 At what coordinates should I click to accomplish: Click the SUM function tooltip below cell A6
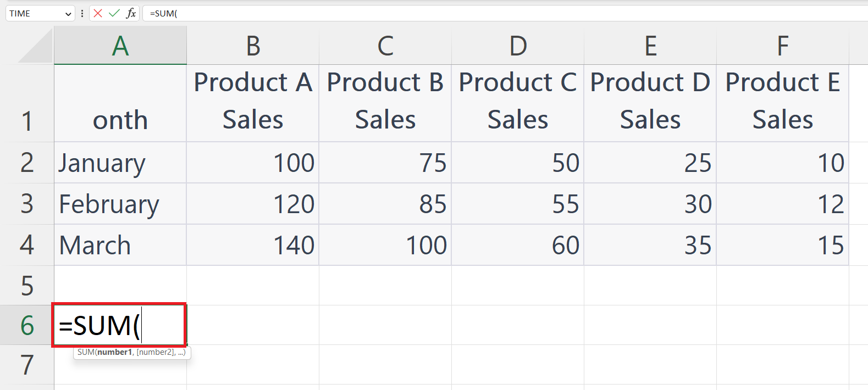[131, 352]
